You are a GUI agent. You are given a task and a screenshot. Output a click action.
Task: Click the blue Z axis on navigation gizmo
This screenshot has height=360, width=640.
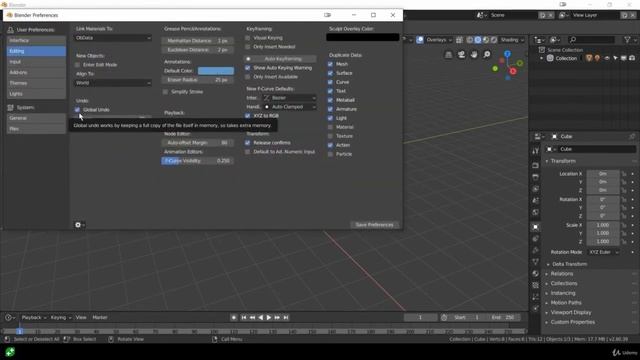507,54
